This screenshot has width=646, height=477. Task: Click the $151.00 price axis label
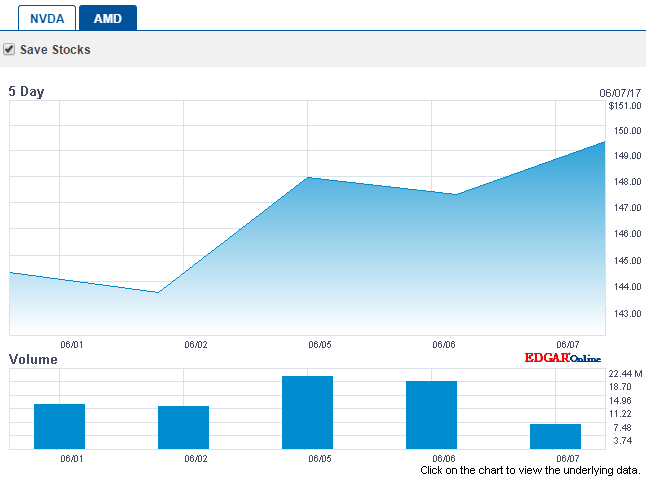pos(624,105)
